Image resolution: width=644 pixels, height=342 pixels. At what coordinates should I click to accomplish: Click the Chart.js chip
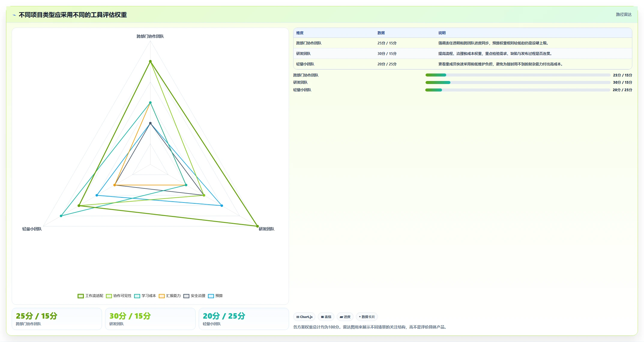[x=304, y=317]
